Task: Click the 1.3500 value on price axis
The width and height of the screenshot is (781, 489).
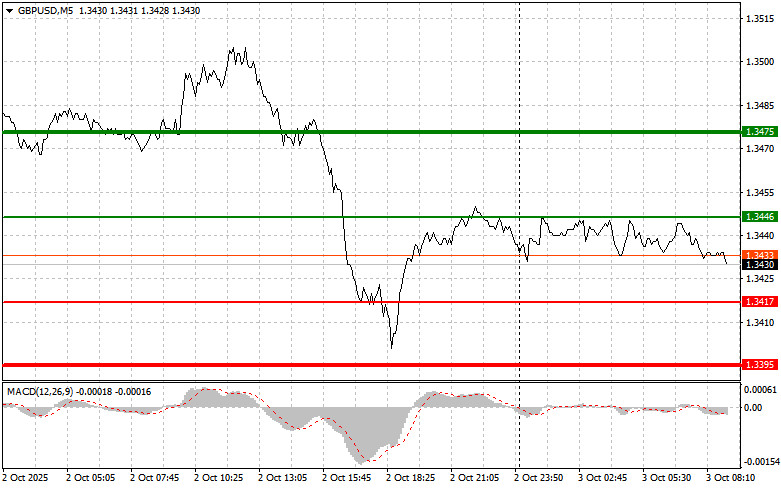Action: click(x=757, y=62)
